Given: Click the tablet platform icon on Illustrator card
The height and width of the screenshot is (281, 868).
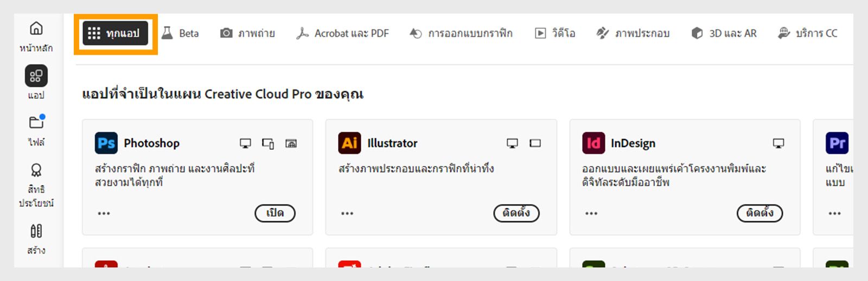Looking at the screenshot, I should click(535, 143).
